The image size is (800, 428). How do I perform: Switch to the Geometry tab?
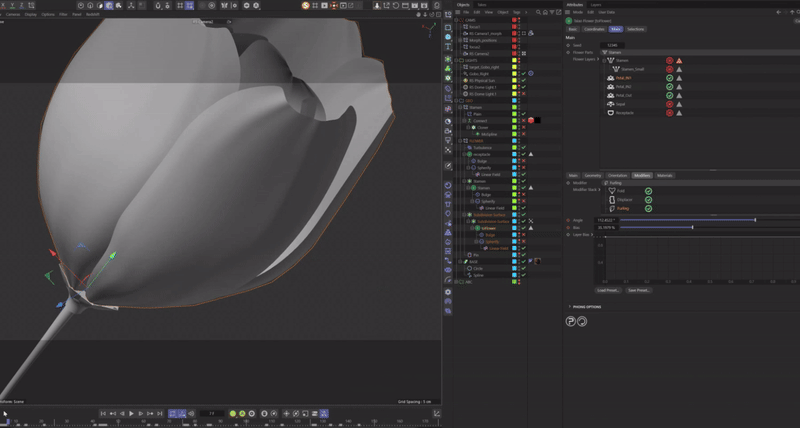point(592,175)
